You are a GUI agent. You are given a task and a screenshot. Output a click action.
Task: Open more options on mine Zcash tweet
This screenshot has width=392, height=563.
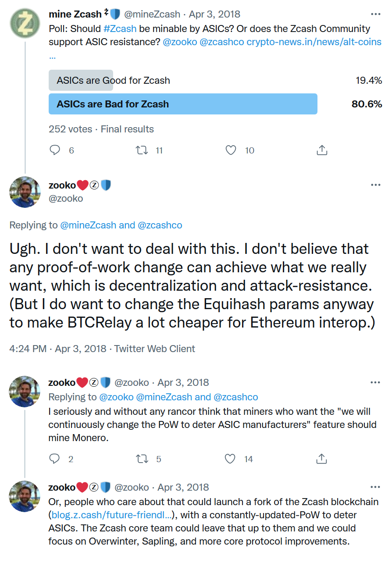(x=375, y=14)
